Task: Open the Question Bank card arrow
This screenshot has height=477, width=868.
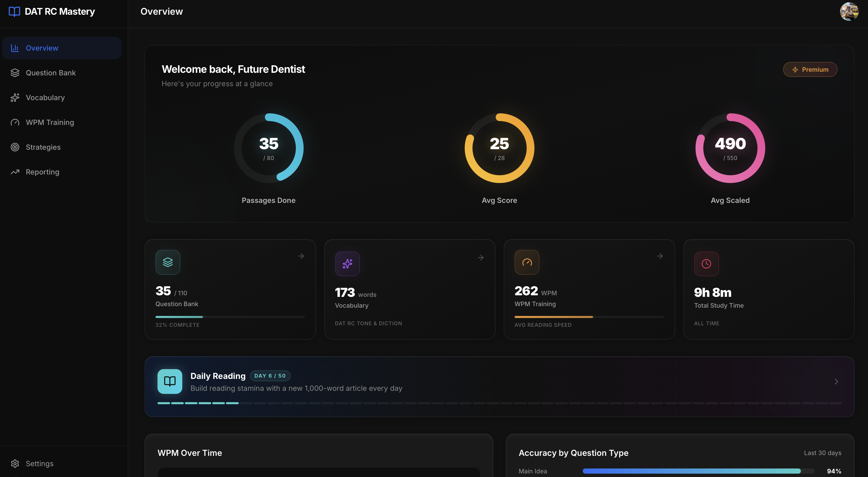Action: pos(301,256)
